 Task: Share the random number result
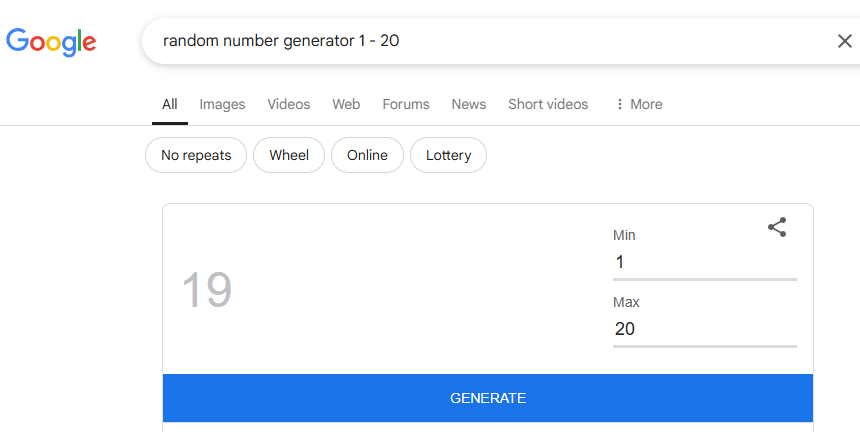pyautogui.click(x=777, y=227)
